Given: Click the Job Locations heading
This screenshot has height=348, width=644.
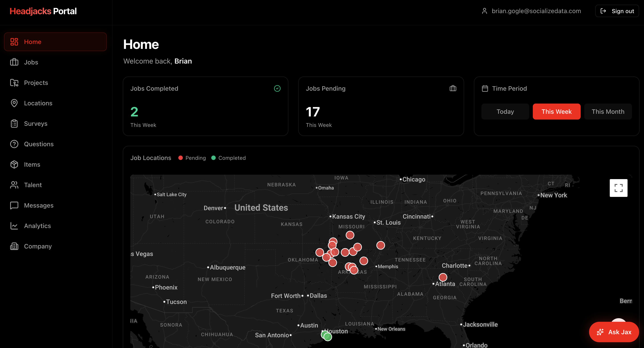Looking at the screenshot, I should (151, 158).
